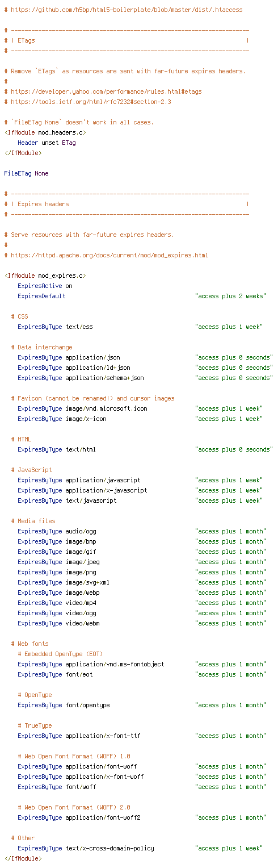Click the 'application/x-javascript' MIME type
Image resolution: width=278 pixels, height=868 pixels.
[106, 490]
